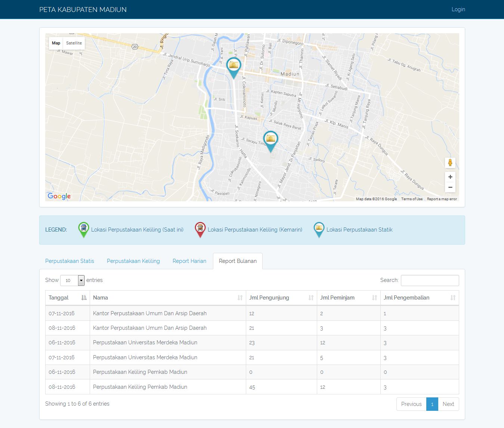Click Report a map error link

pos(442,199)
